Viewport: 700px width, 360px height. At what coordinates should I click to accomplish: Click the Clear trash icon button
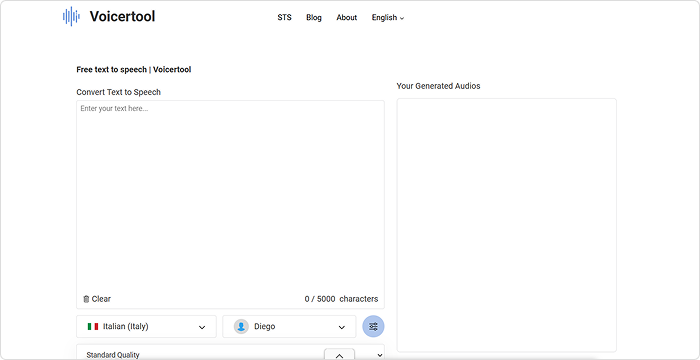[97, 299]
